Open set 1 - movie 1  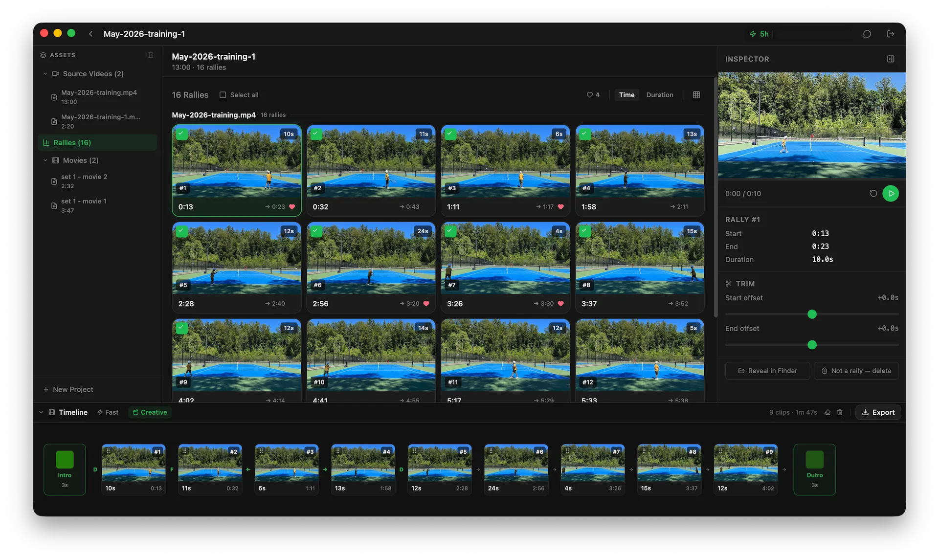97,205
